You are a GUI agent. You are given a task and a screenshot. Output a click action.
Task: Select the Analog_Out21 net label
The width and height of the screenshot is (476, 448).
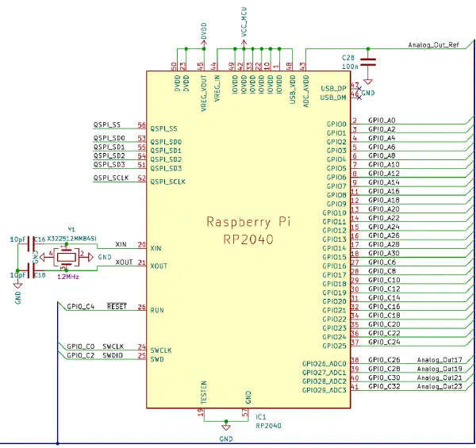tap(440, 377)
